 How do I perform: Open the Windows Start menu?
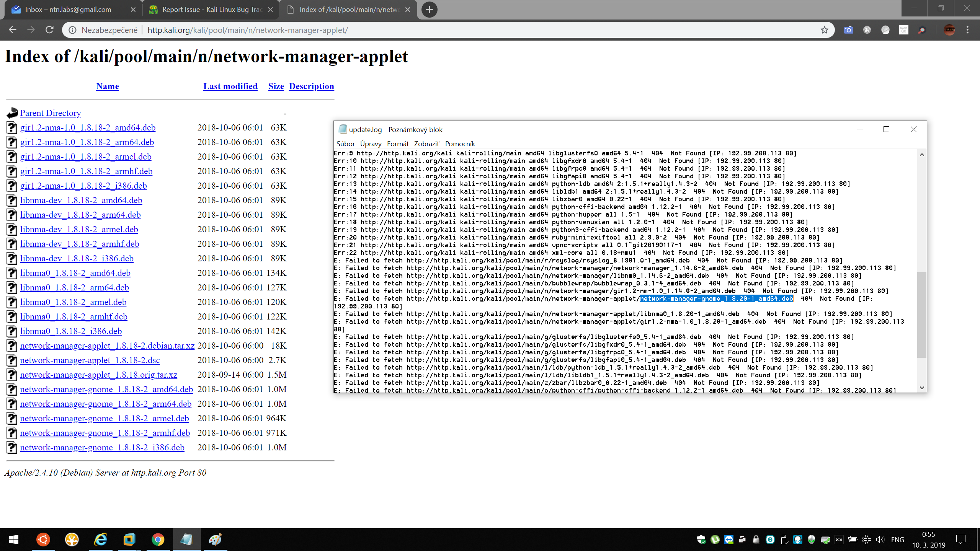coord(14,540)
